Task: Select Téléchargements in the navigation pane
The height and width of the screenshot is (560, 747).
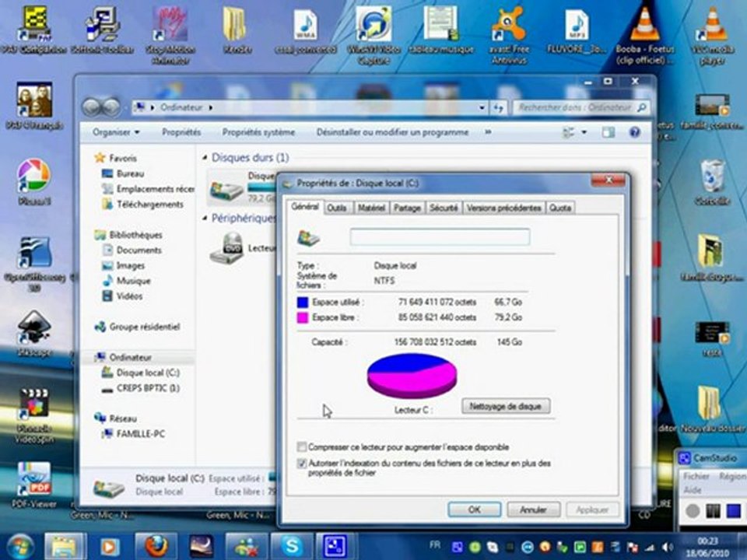Action: click(x=149, y=205)
